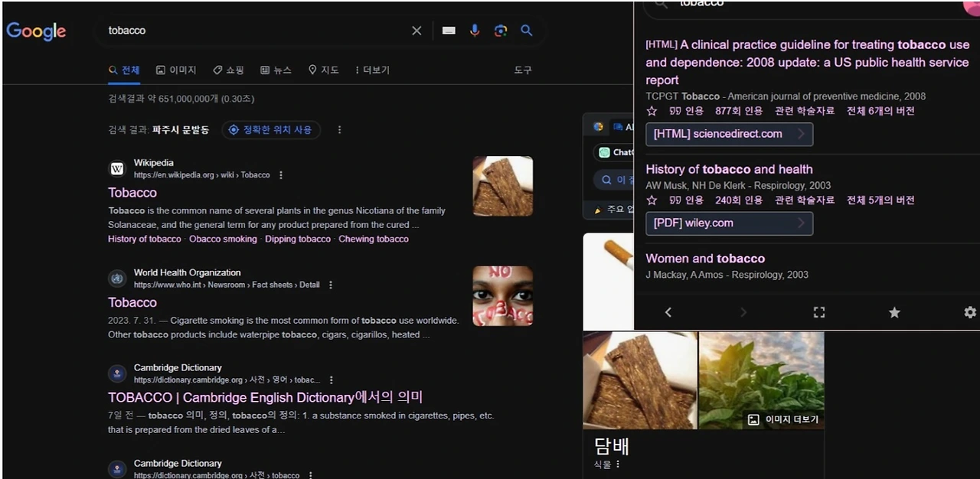Click the ChatGPT extension chip
Image resolution: width=980 pixels, height=479 pixels.
(x=614, y=152)
